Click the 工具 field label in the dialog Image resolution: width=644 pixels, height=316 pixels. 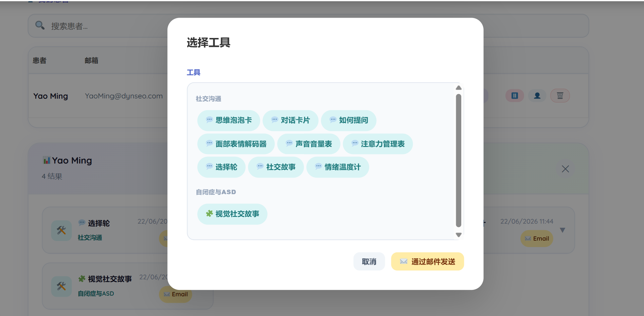(x=194, y=72)
